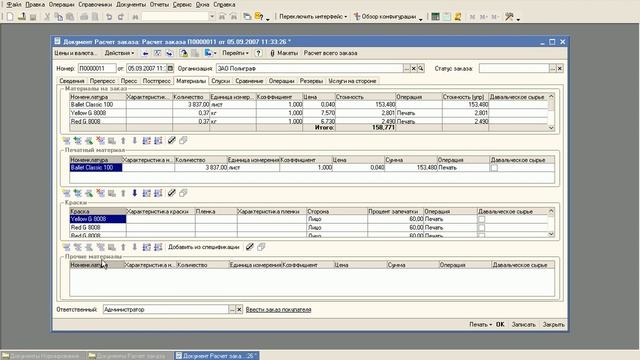Click sort descending icon above Краски table
640x360 pixels.
coord(158,193)
